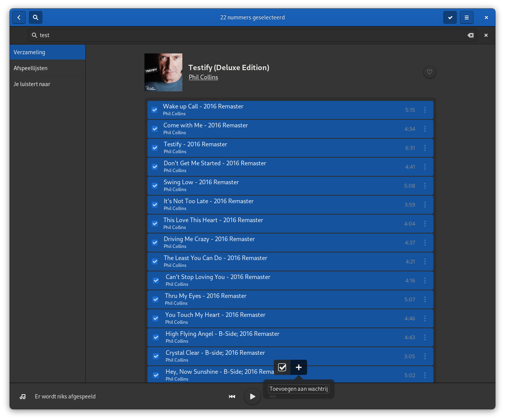Click the music note icon in player bar
Screen dimensions: 505x420
[x=23, y=396]
